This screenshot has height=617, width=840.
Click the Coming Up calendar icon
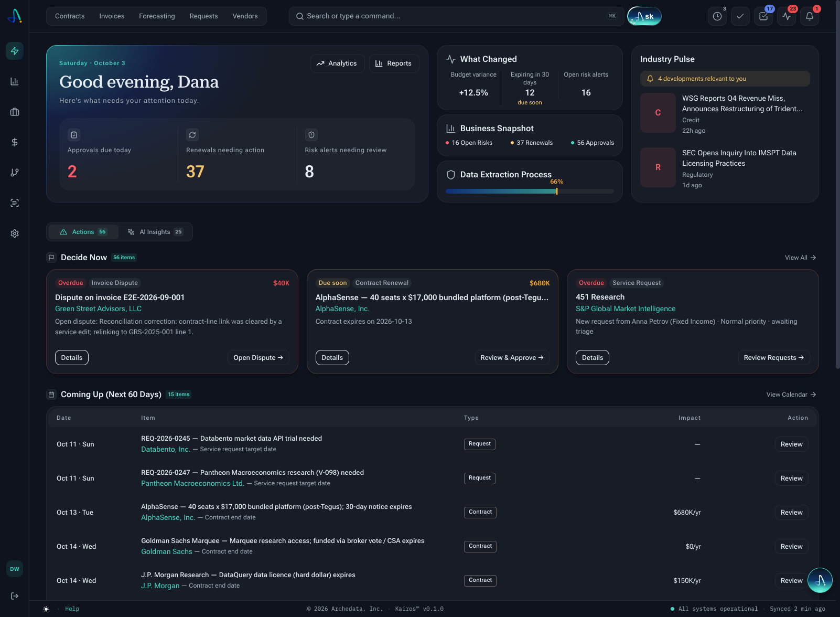pos(51,395)
